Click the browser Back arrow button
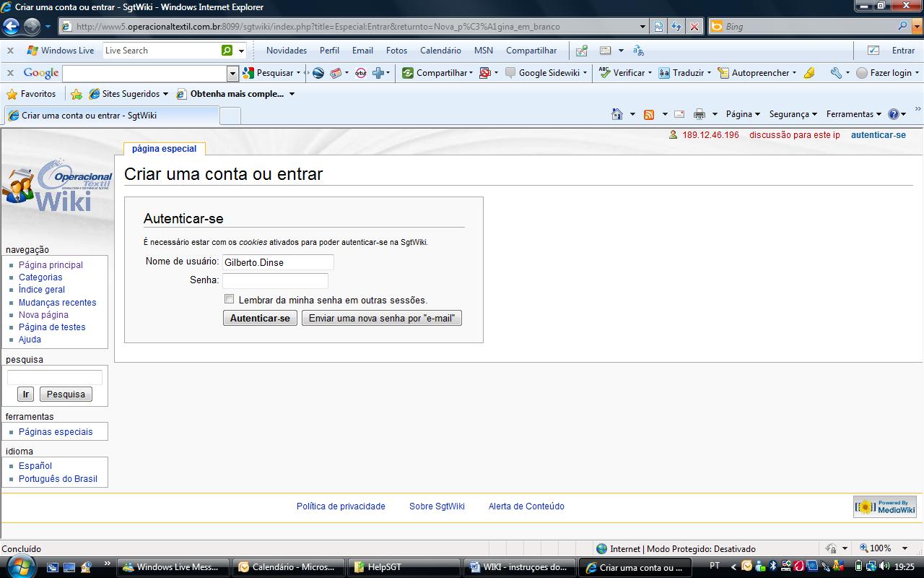The height and width of the screenshot is (578, 924). point(11,27)
